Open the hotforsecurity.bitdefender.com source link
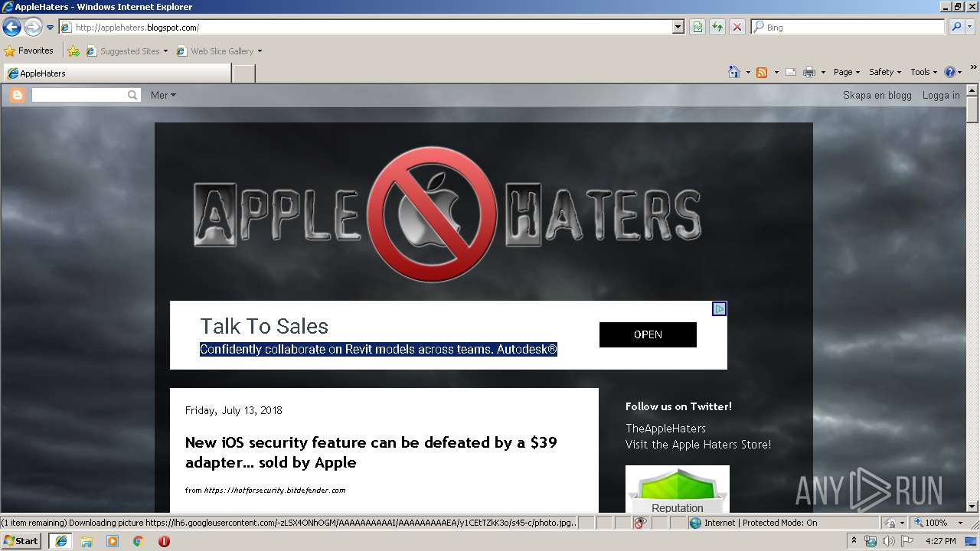The image size is (980, 551). [x=275, y=490]
